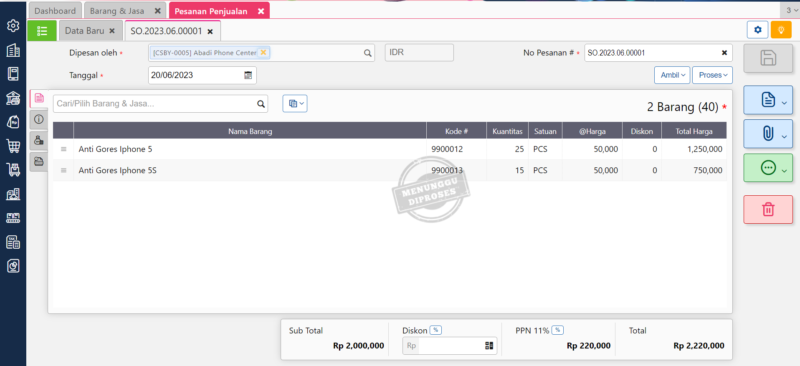
Task: Open the bank (cash & bank) module in the sidebar
Action: pos(13,98)
